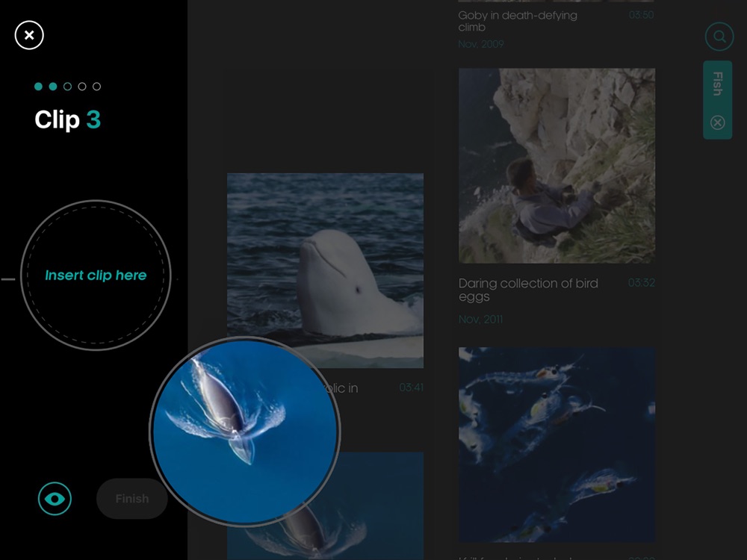Select the fourth clip step dot
Screen dimensions: 747x560
(x=82, y=87)
